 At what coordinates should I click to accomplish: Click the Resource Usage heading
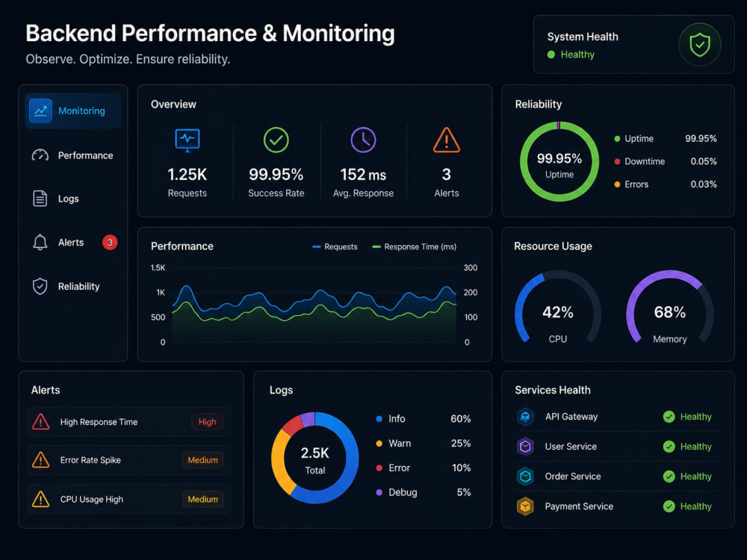point(553,246)
